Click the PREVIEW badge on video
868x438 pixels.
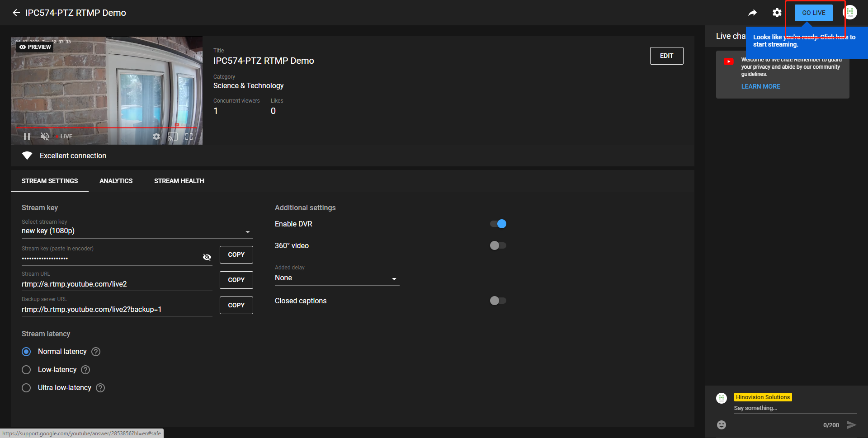click(35, 47)
